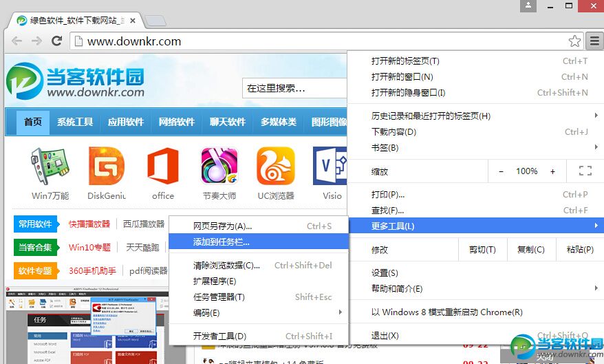604x364 pixels.
Task: Open 扩展程序(E) from submenu
Action: coord(259,281)
